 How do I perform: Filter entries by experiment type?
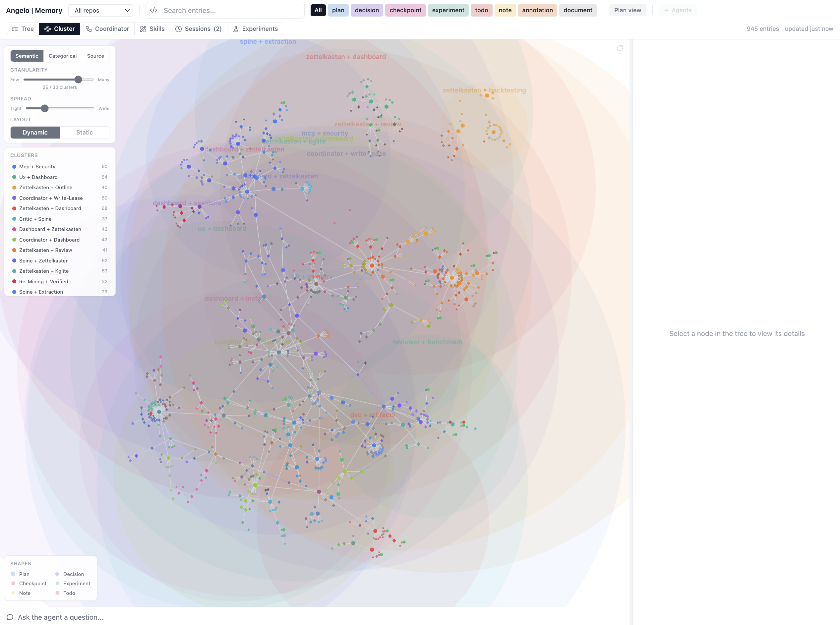pyautogui.click(x=448, y=10)
